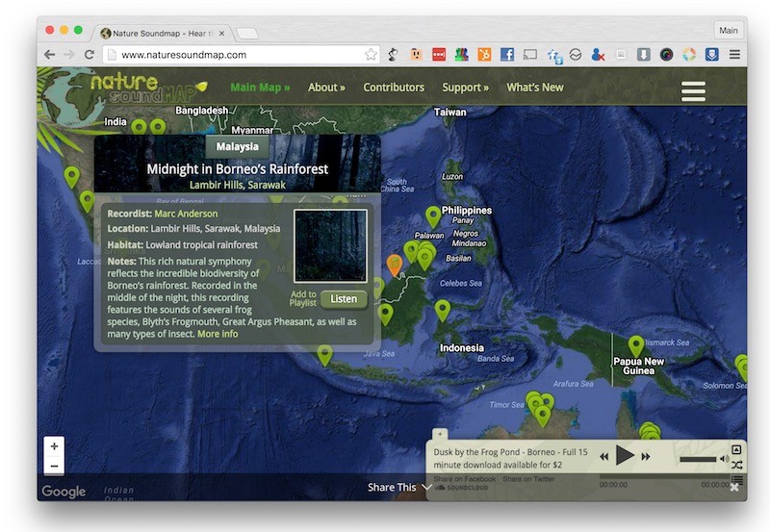Click the Google logo on the map
This screenshot has width=770, height=532.
tap(64, 492)
